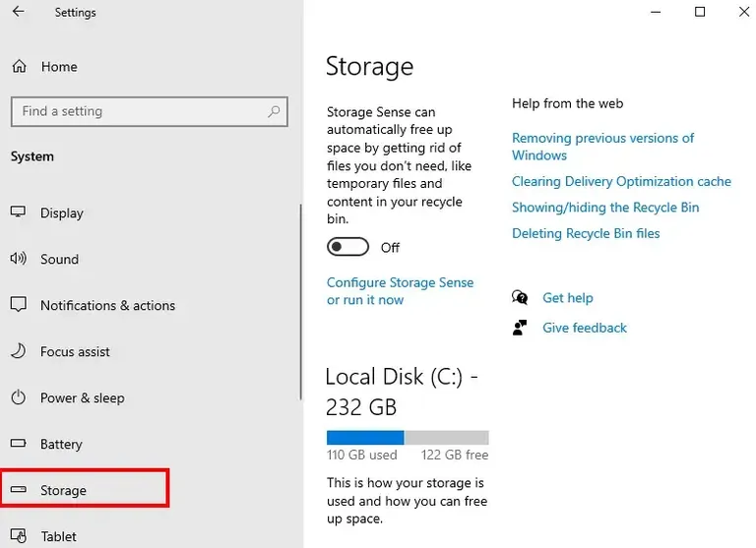Click the Battery icon in sidebar
Screen dimensions: 756x548
(19, 444)
